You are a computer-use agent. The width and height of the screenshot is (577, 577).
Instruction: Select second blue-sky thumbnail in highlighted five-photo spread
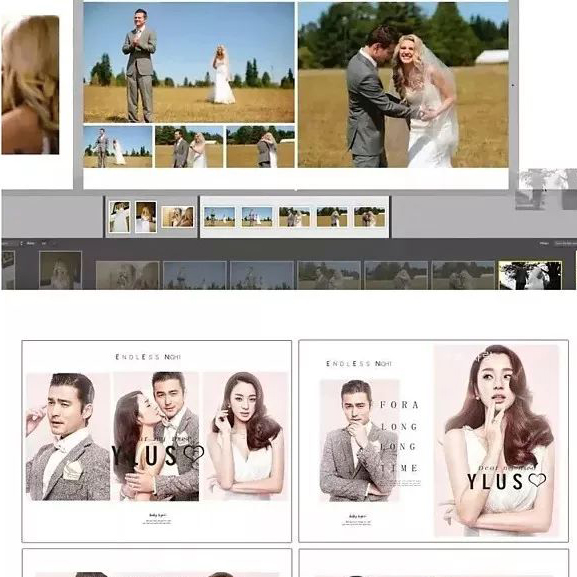pos(257,217)
